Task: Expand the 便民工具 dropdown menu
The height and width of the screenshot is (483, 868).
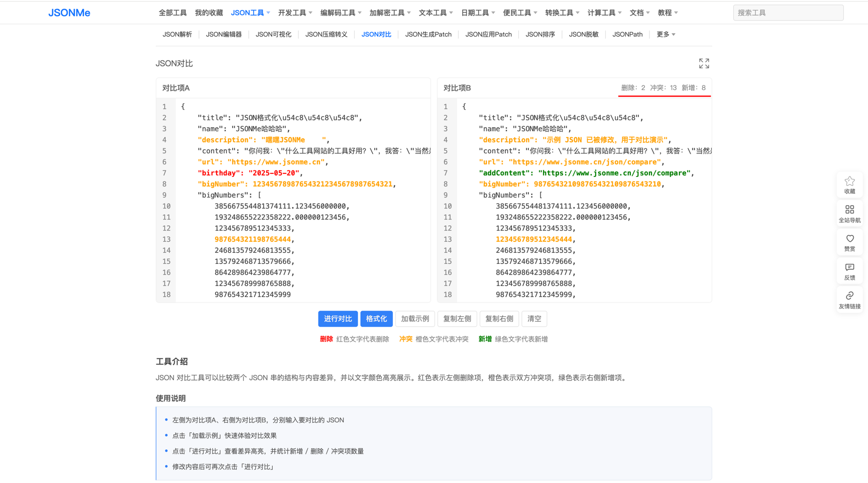Action: tap(520, 13)
